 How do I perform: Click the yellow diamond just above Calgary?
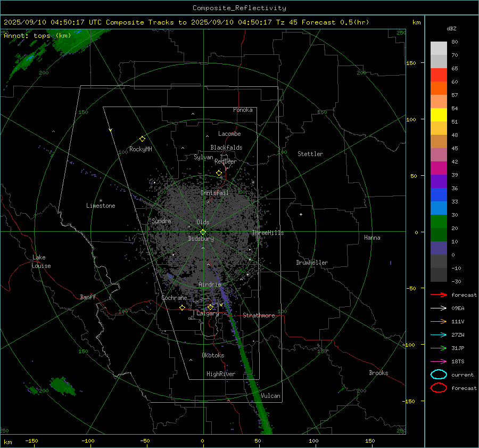tap(210, 307)
